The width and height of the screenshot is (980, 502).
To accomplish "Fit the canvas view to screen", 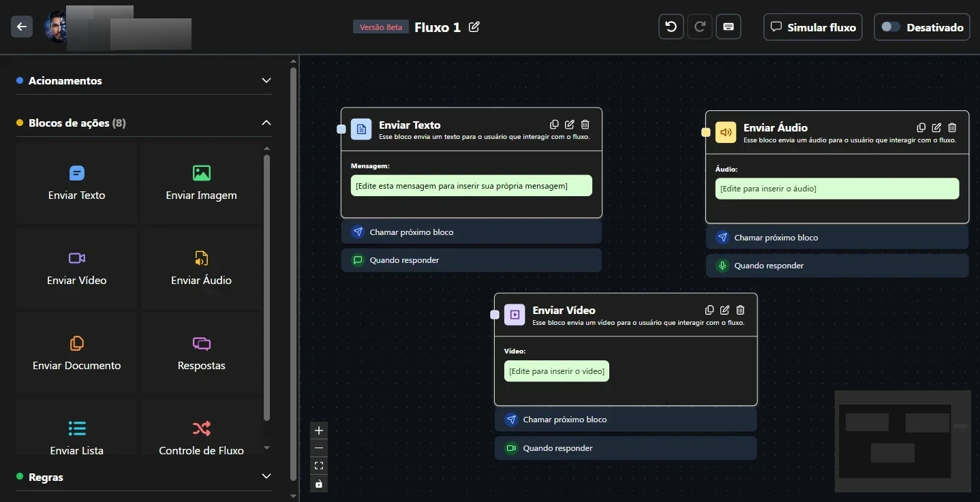I will point(319,466).
